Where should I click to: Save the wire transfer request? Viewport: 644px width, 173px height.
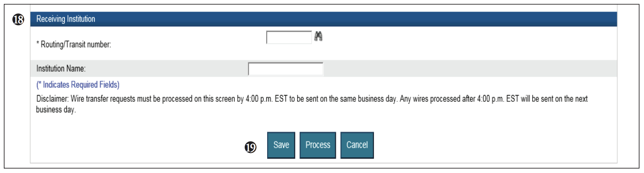281,145
